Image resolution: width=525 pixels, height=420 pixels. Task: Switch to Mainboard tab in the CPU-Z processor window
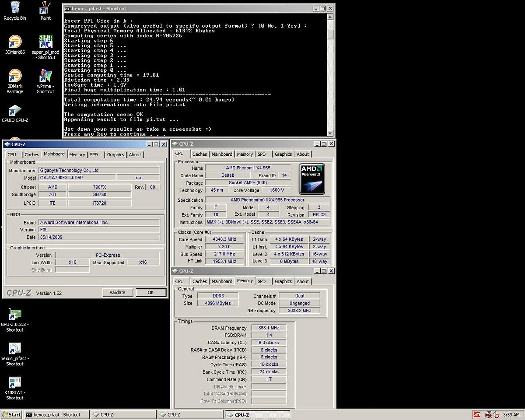coord(222,154)
